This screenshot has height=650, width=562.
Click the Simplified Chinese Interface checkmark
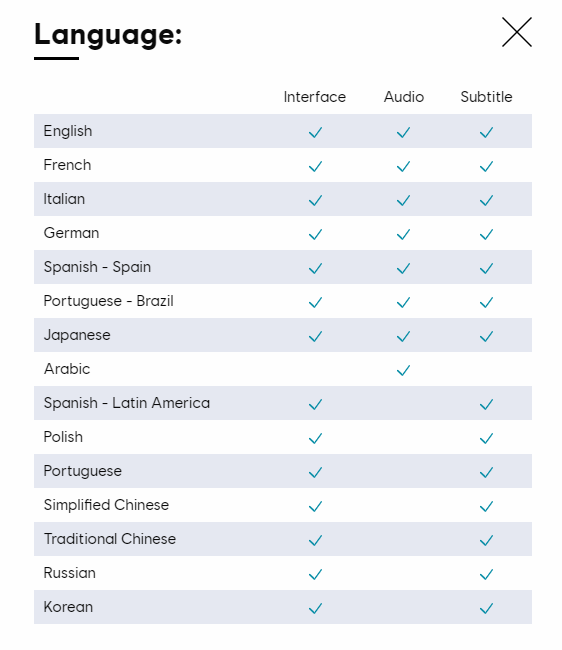pyautogui.click(x=315, y=507)
